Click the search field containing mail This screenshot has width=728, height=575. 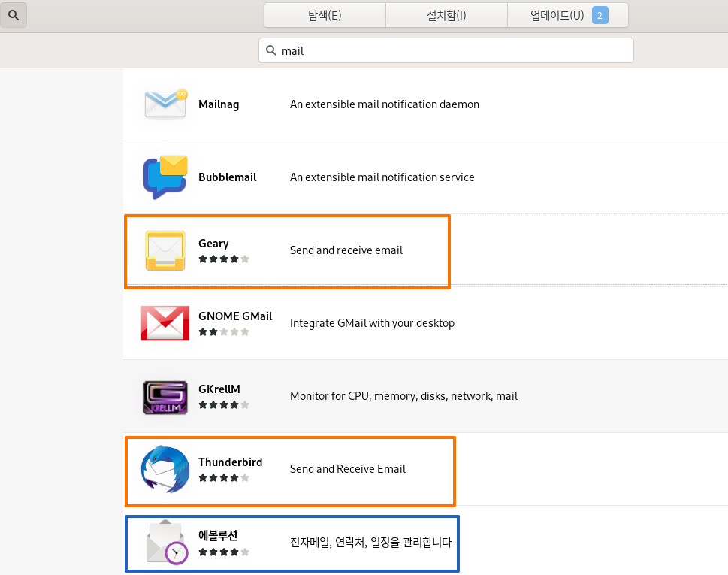click(x=446, y=50)
